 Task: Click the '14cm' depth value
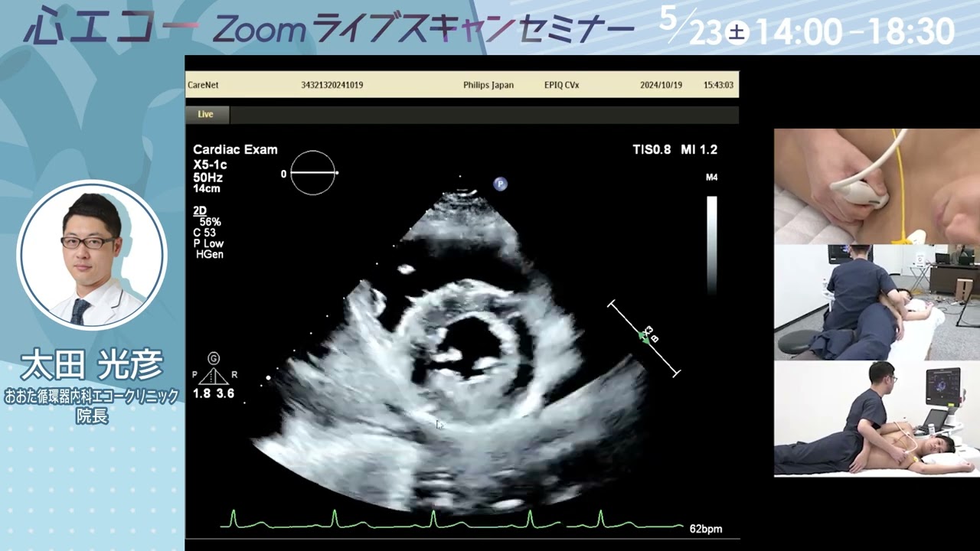pyautogui.click(x=207, y=188)
